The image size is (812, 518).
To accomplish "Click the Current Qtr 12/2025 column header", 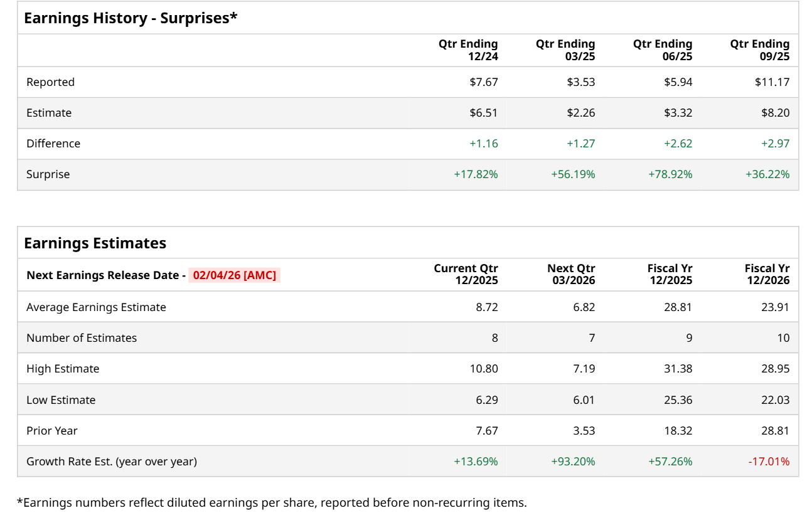I will [x=466, y=275].
